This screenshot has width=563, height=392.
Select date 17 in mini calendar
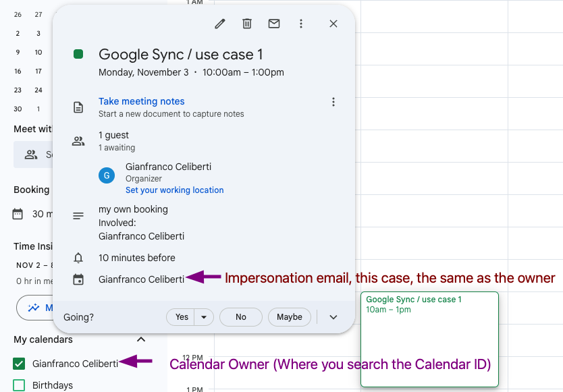tap(38, 72)
